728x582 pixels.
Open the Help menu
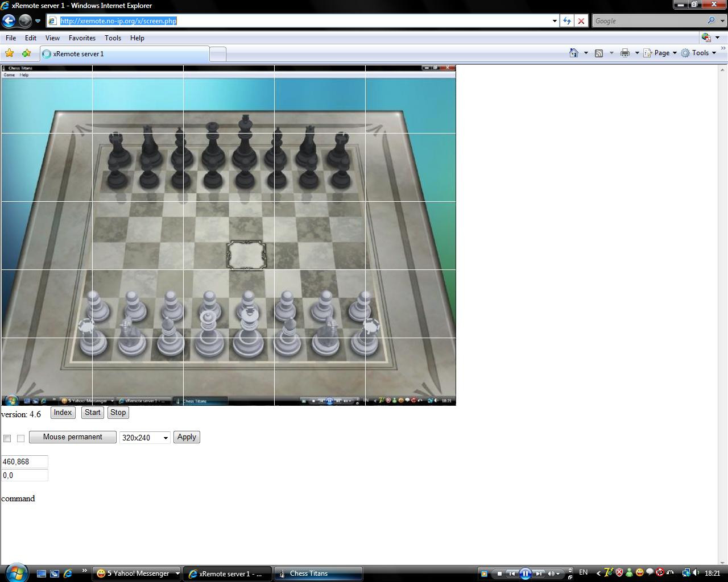click(137, 38)
